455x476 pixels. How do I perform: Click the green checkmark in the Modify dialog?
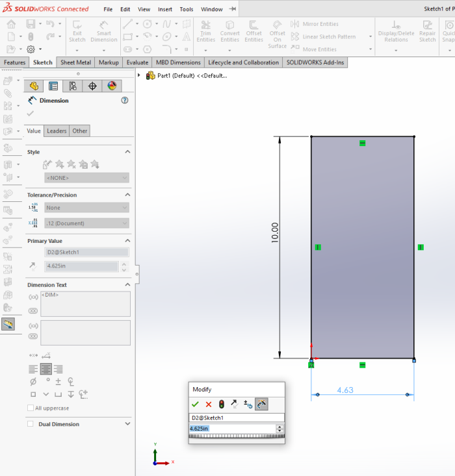195,404
